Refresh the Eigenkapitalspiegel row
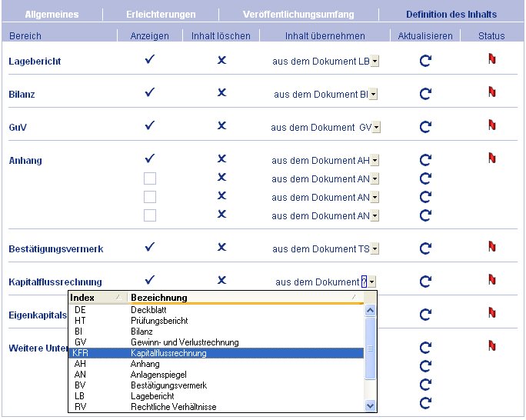The height and width of the screenshot is (420, 526). tap(425, 315)
